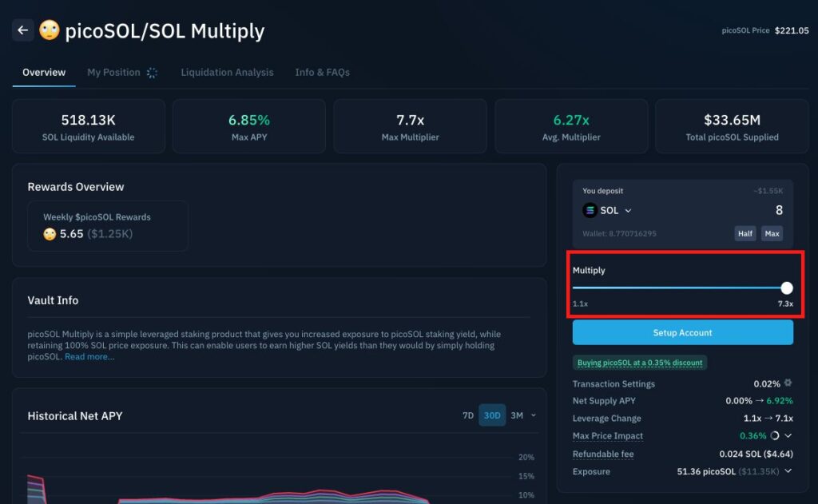This screenshot has width=818, height=504.
Task: Click the Half deposit button
Action: [x=745, y=233]
